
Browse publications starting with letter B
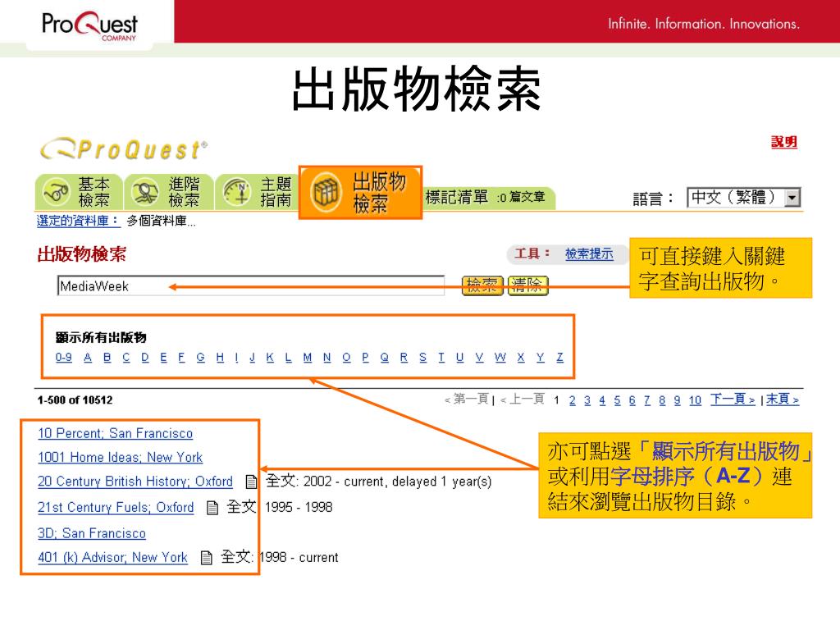coord(107,358)
